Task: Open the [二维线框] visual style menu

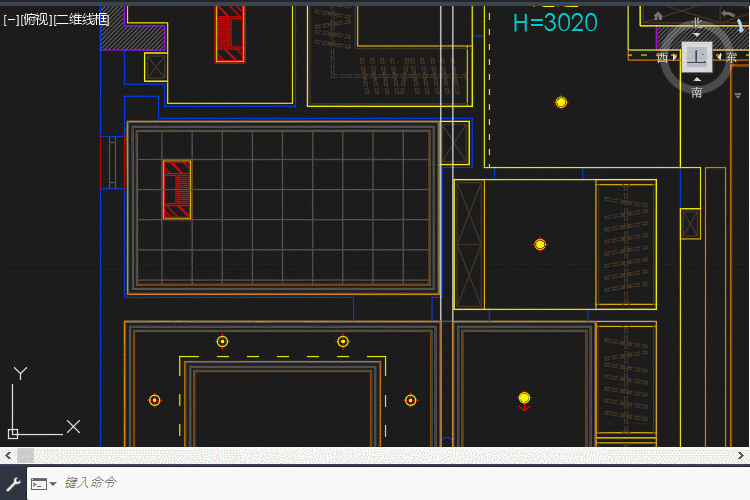Action: point(81,20)
